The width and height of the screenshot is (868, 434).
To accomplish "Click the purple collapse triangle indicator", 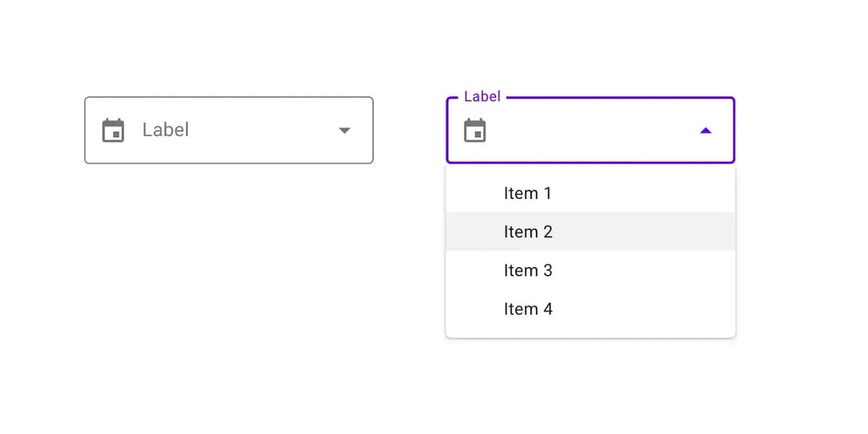I will coord(705,130).
